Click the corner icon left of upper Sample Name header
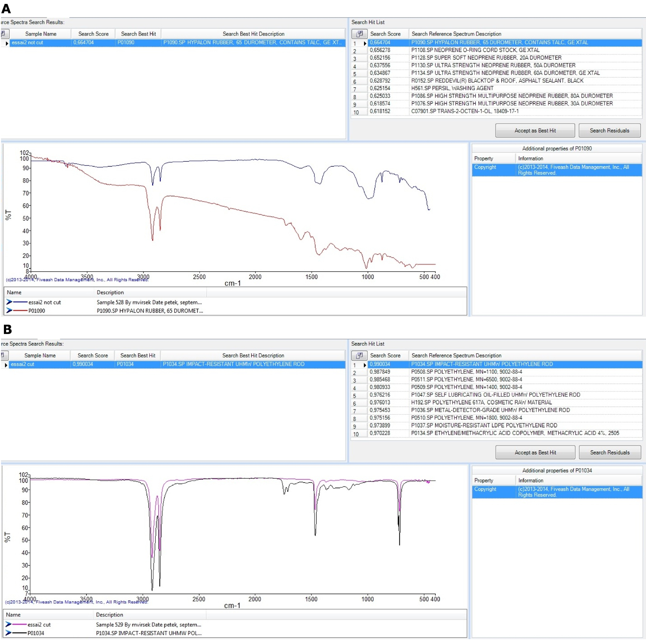 3,34
